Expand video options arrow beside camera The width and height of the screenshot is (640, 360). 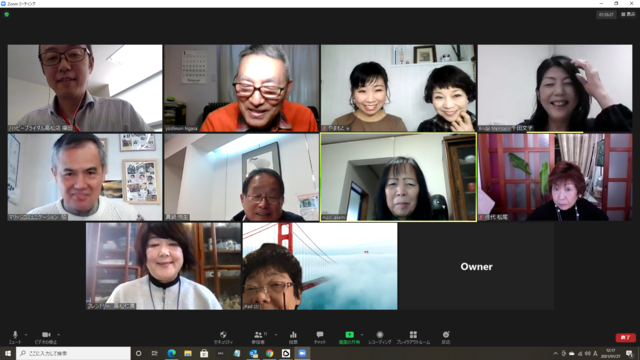59,335
